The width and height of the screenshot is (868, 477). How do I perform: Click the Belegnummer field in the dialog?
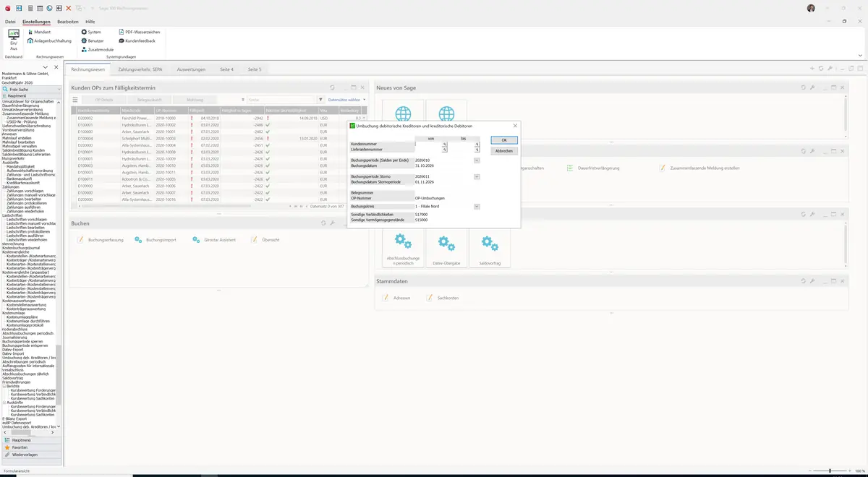[x=447, y=192]
